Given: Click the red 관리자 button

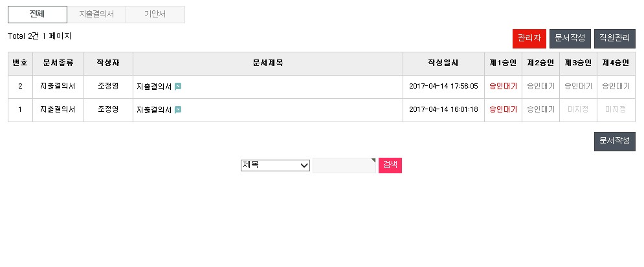Looking at the screenshot, I should (529, 39).
